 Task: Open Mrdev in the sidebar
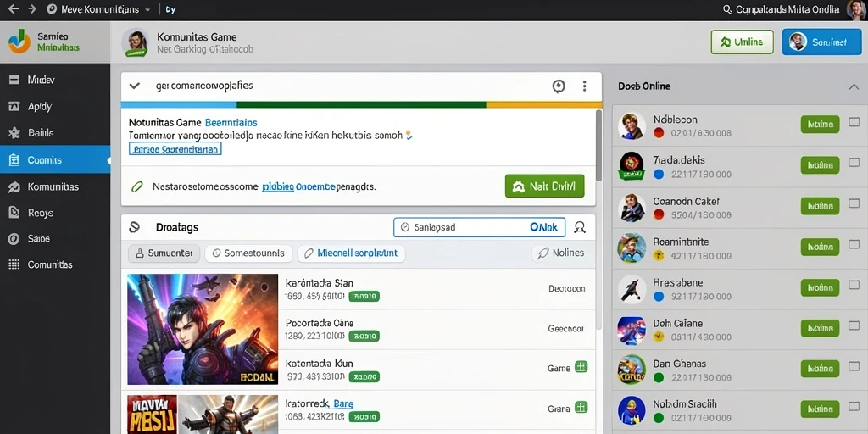click(x=55, y=80)
